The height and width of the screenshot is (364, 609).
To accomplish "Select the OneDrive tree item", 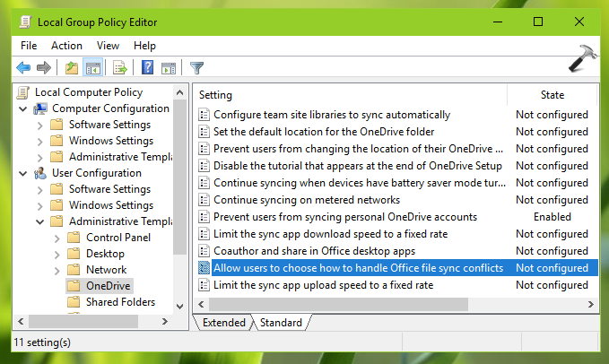I will (108, 286).
